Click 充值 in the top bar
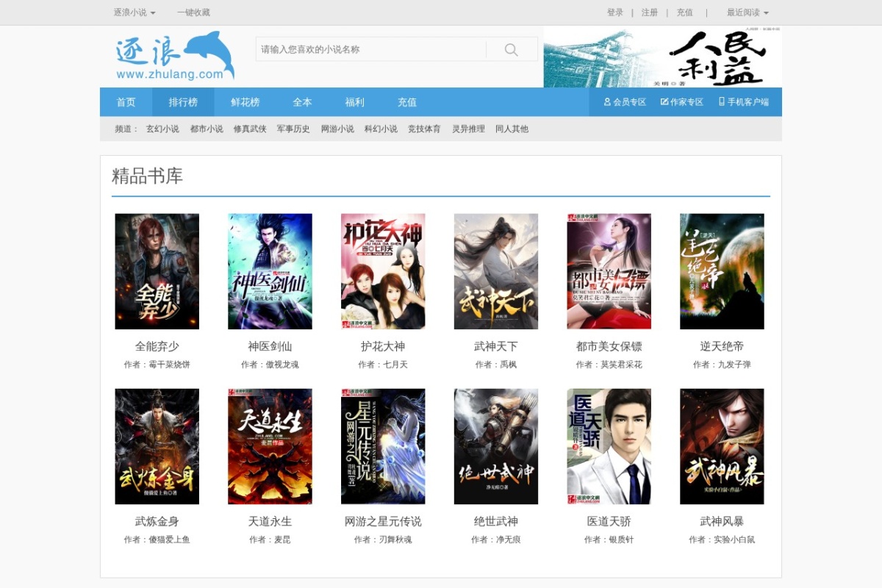This screenshot has height=588, width=882. [685, 12]
